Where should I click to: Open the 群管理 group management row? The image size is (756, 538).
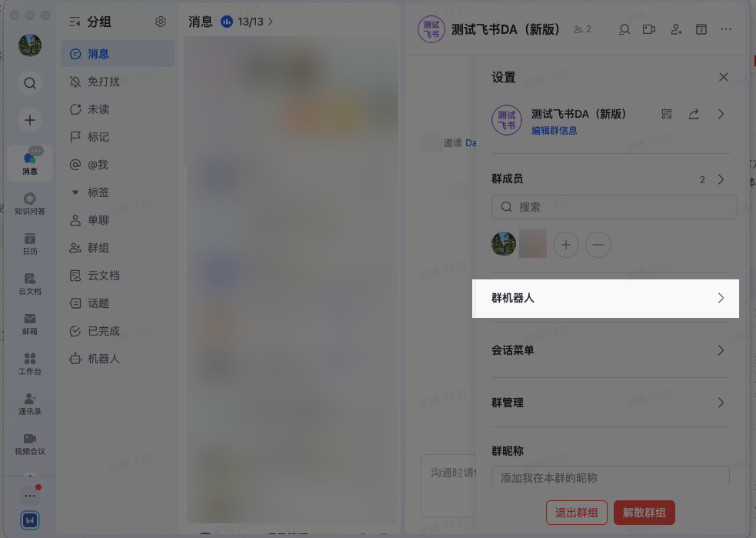click(611, 403)
